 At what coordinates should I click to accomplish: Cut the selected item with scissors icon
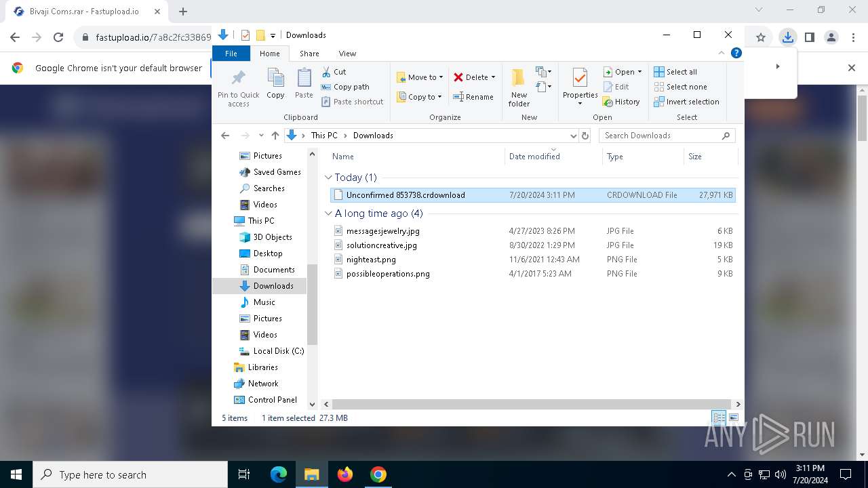334,72
